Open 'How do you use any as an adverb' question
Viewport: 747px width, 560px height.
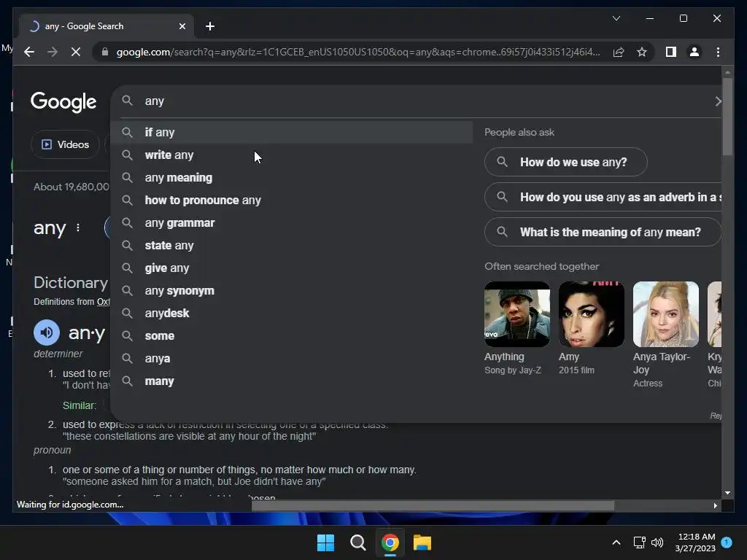pos(603,197)
